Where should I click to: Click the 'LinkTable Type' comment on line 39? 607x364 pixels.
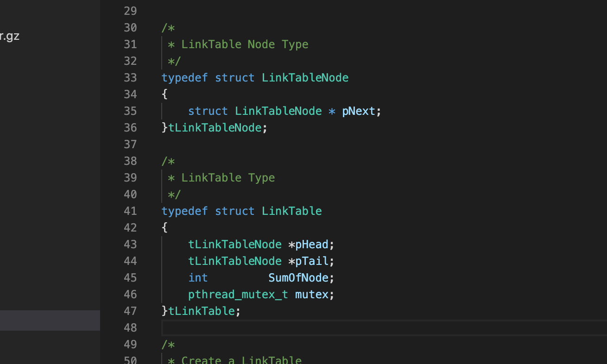coord(228,178)
